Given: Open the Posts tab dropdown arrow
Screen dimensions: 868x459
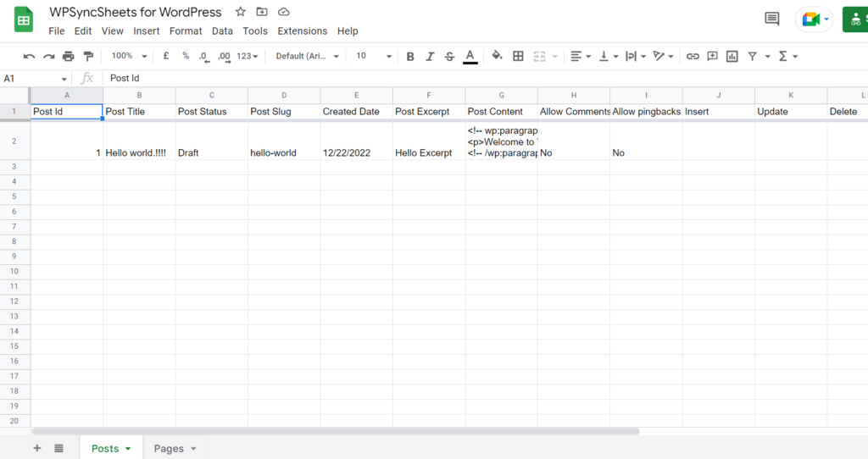Looking at the screenshot, I should [x=128, y=449].
